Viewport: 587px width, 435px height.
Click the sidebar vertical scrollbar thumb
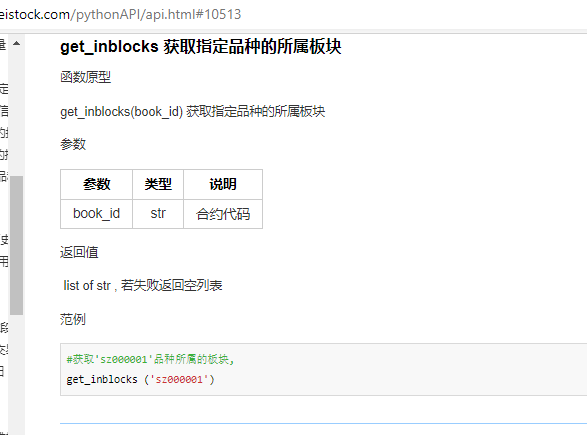[x=16, y=245]
